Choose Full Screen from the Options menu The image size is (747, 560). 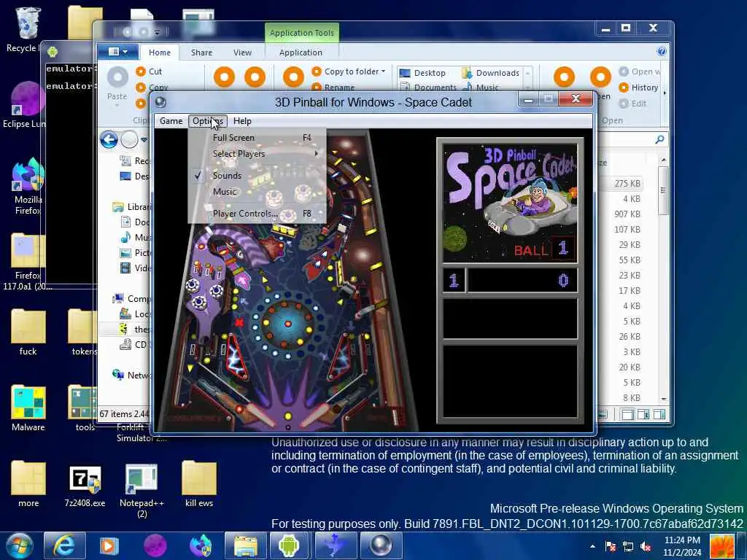tap(258, 138)
